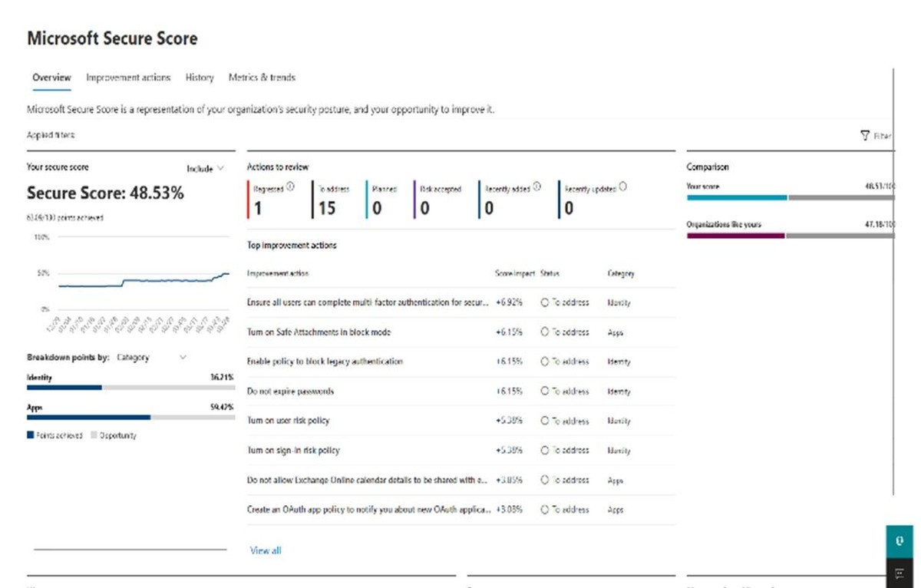Viewport: 921px width, 588px height.
Task: Open Turn on user risk policy action
Action: tap(288, 421)
